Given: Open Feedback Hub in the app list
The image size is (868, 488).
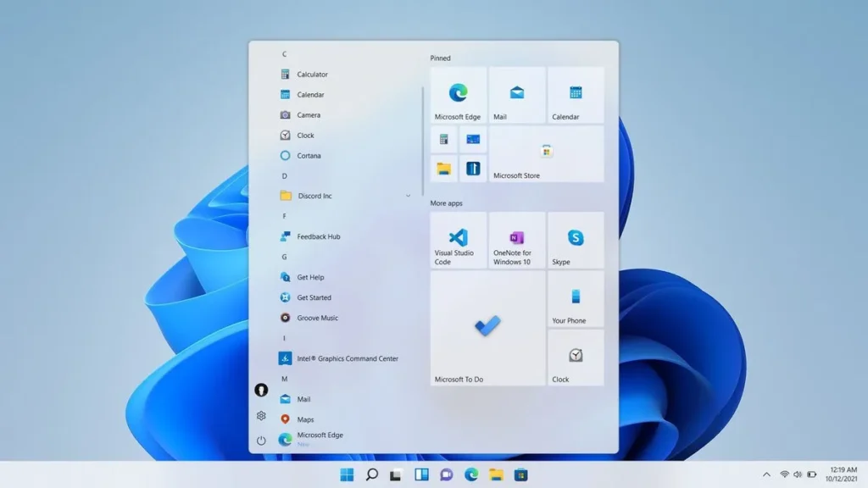Looking at the screenshot, I should [x=318, y=236].
